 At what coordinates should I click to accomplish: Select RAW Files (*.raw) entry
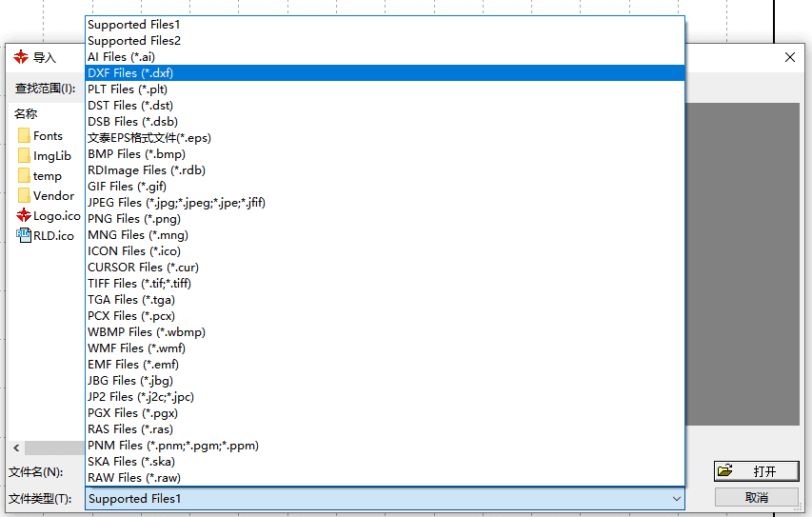tap(133, 478)
